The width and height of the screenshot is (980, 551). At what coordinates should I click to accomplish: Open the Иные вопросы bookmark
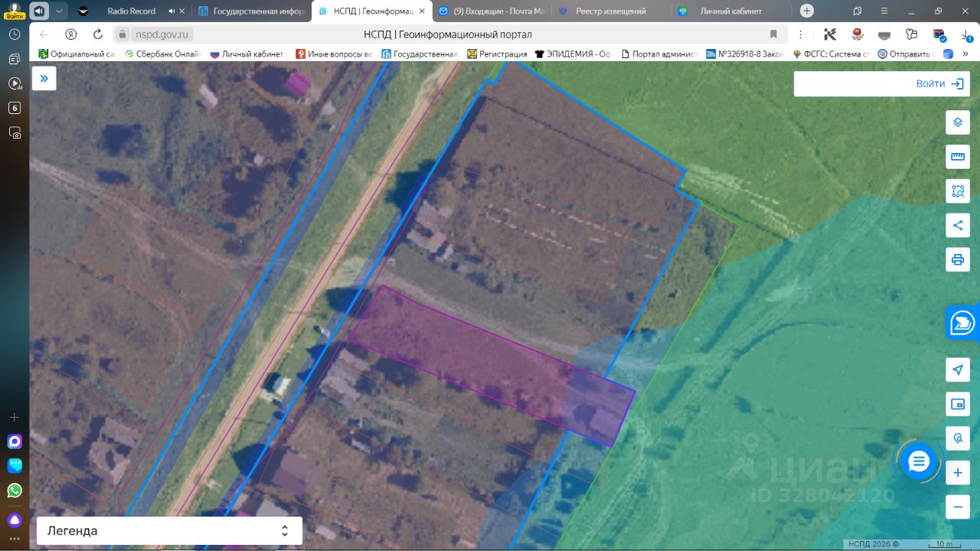pyautogui.click(x=334, y=54)
